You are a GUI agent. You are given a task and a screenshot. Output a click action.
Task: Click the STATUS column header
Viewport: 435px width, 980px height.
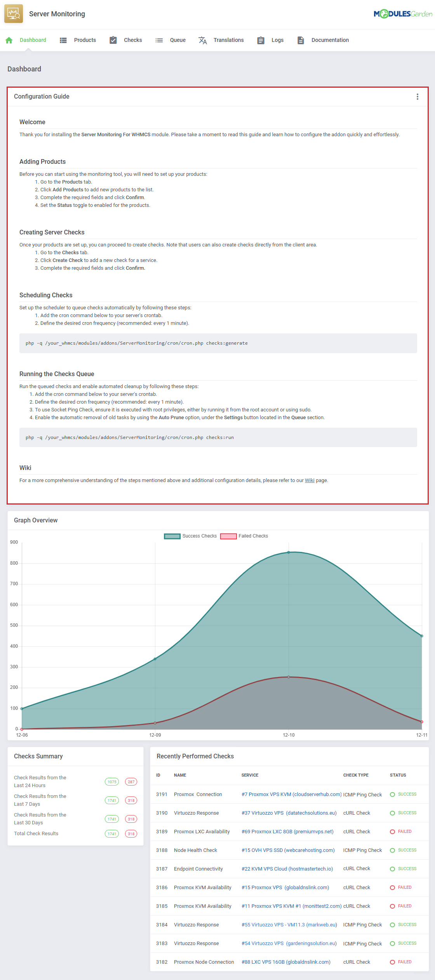pyautogui.click(x=398, y=775)
